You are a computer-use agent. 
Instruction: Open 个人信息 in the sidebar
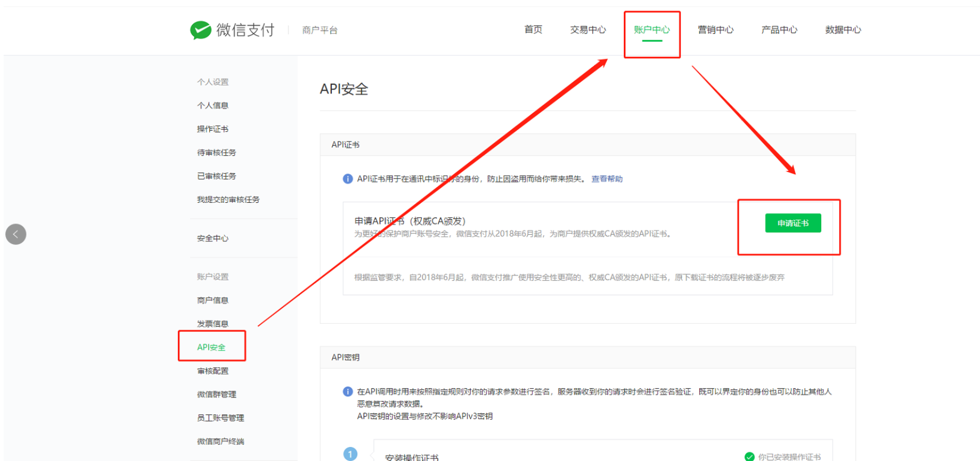click(212, 105)
